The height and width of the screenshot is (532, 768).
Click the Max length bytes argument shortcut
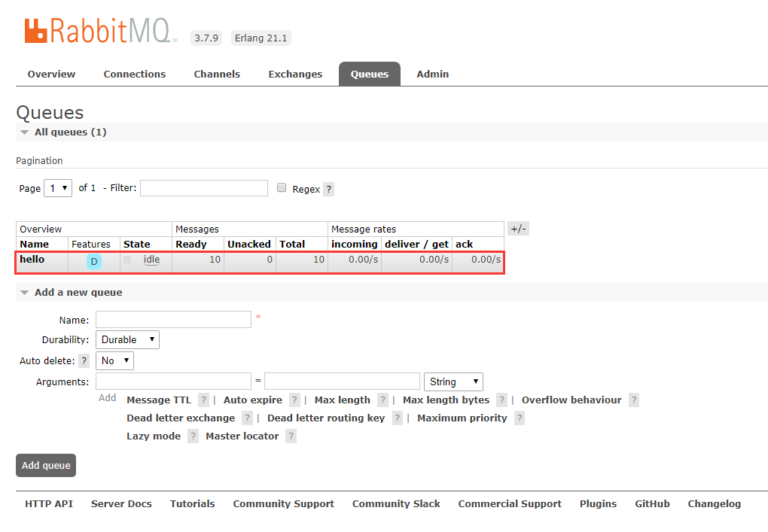tap(446, 400)
